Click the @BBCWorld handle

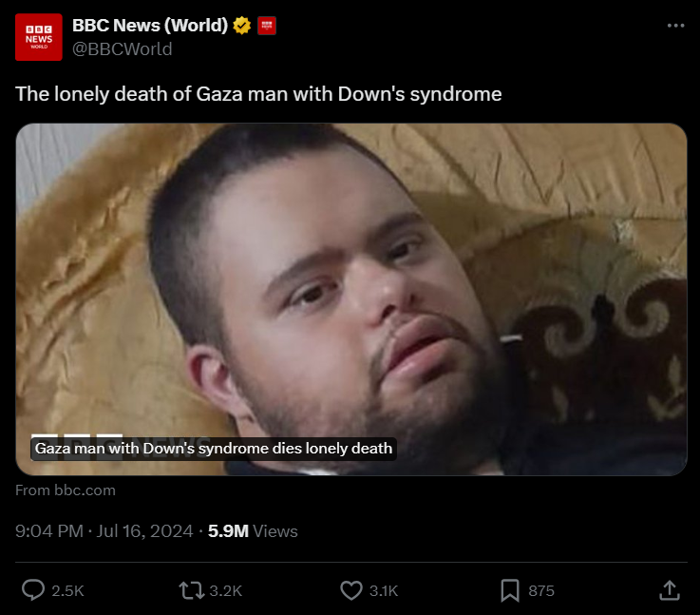pos(123,48)
